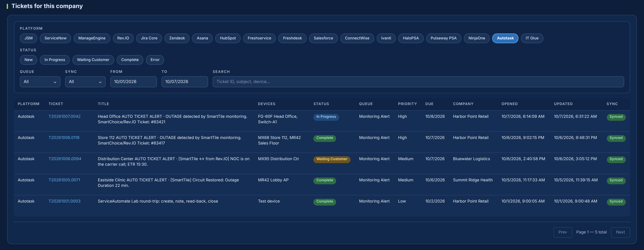Toggle the Rev.IO platform filter

[123, 38]
